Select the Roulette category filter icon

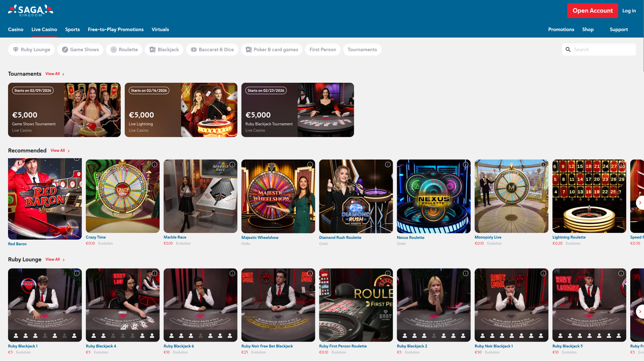coord(113,49)
